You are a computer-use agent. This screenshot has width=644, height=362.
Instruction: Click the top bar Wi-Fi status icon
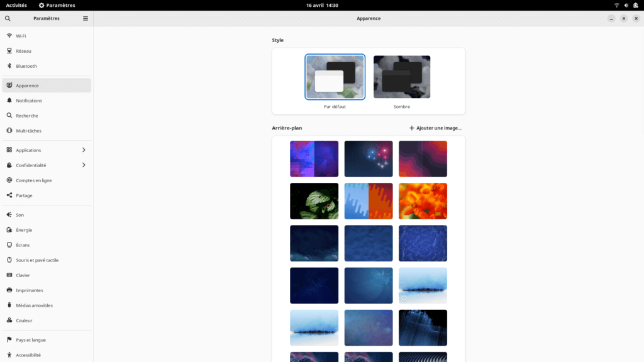click(x=616, y=5)
